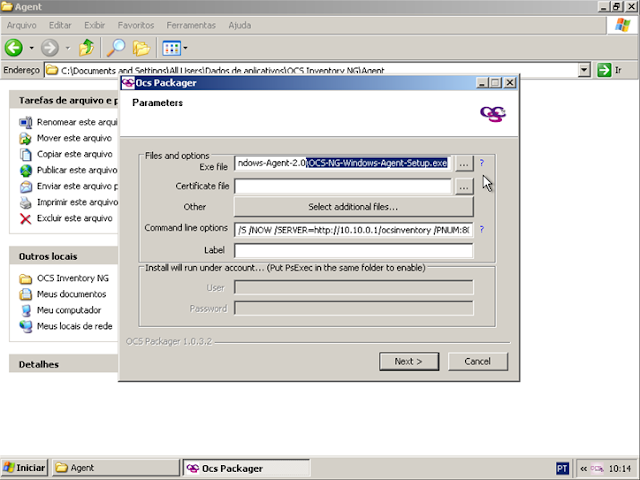640x480 pixels.
Task: Show help question mark beside Command line options
Action: (482, 229)
